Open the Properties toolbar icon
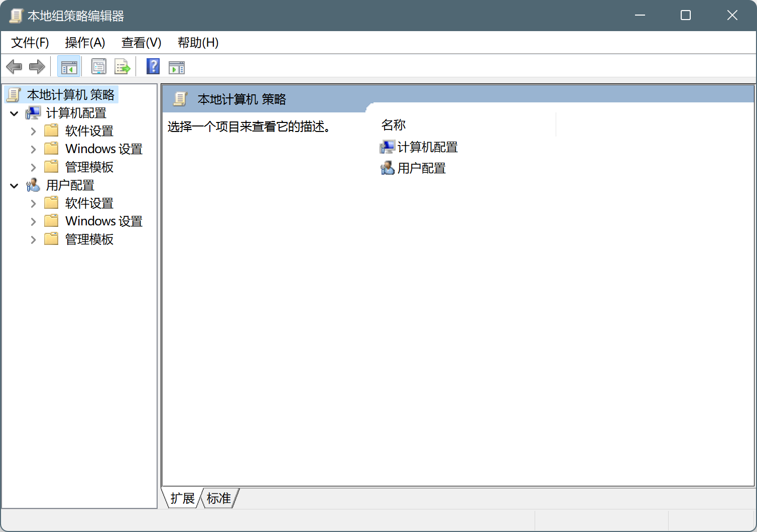The width and height of the screenshot is (757, 532). tap(98, 66)
